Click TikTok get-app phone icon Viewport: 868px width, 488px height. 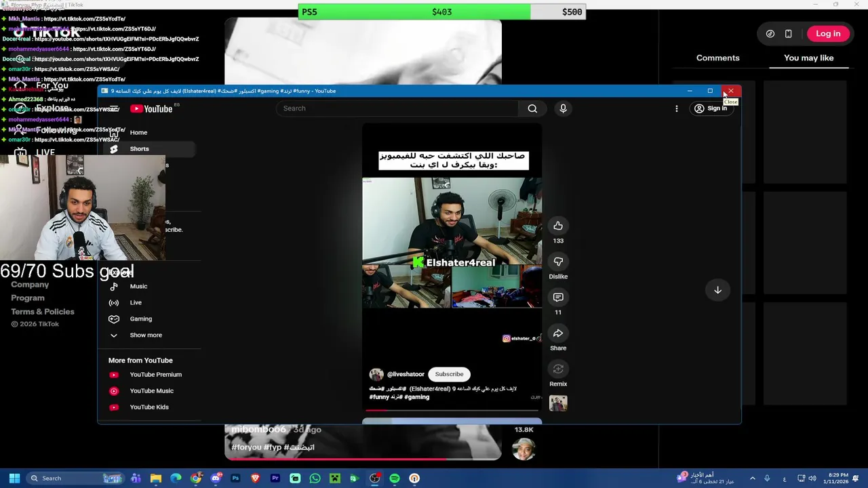point(788,34)
